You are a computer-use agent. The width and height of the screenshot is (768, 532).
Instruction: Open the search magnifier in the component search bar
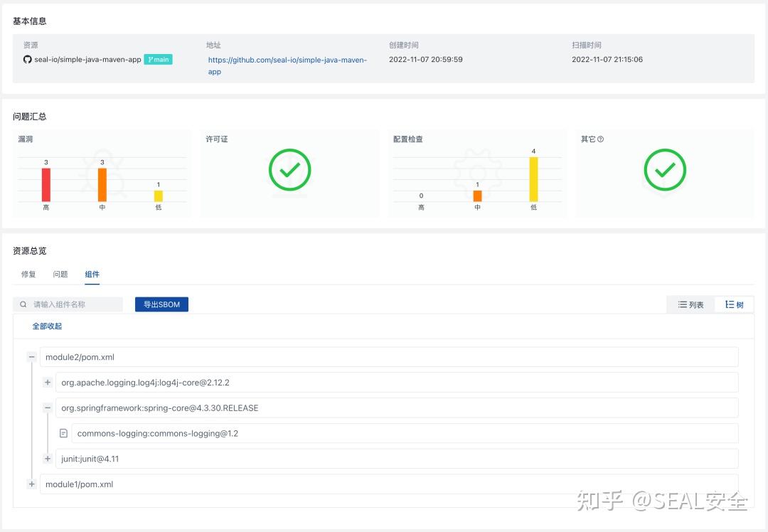click(24, 304)
